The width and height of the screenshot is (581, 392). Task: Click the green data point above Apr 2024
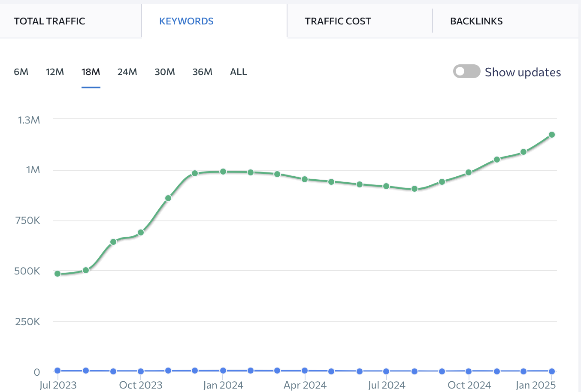click(x=305, y=179)
